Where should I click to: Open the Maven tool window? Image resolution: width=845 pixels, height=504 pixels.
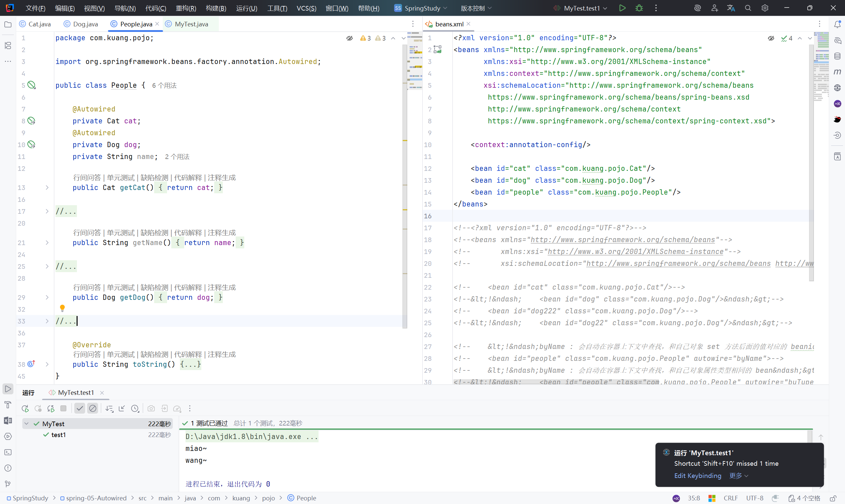click(837, 72)
